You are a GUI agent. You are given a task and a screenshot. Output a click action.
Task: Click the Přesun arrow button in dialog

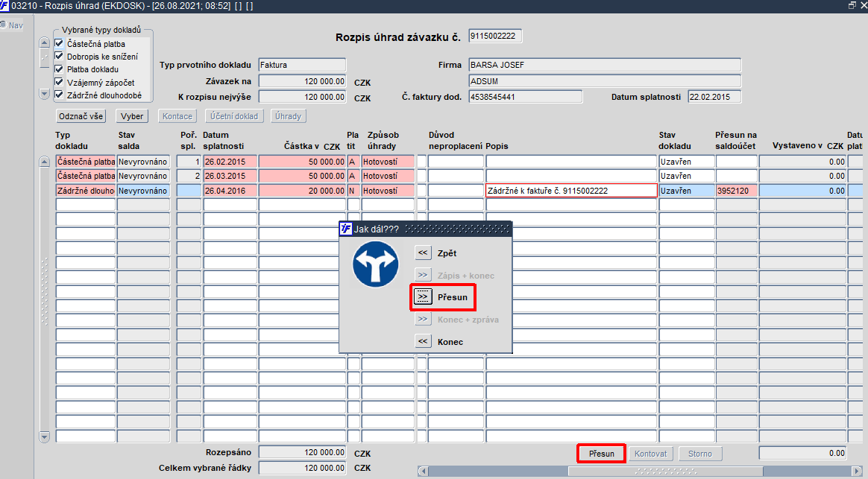[x=423, y=297]
